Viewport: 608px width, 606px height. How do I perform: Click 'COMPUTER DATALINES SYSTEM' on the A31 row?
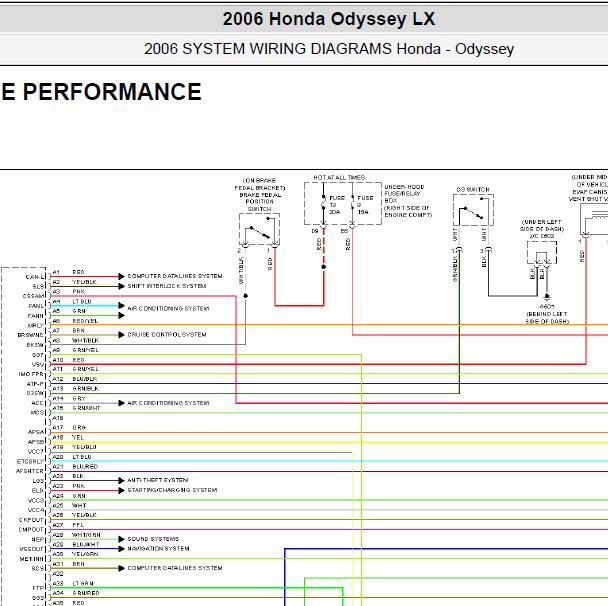pyautogui.click(x=175, y=568)
